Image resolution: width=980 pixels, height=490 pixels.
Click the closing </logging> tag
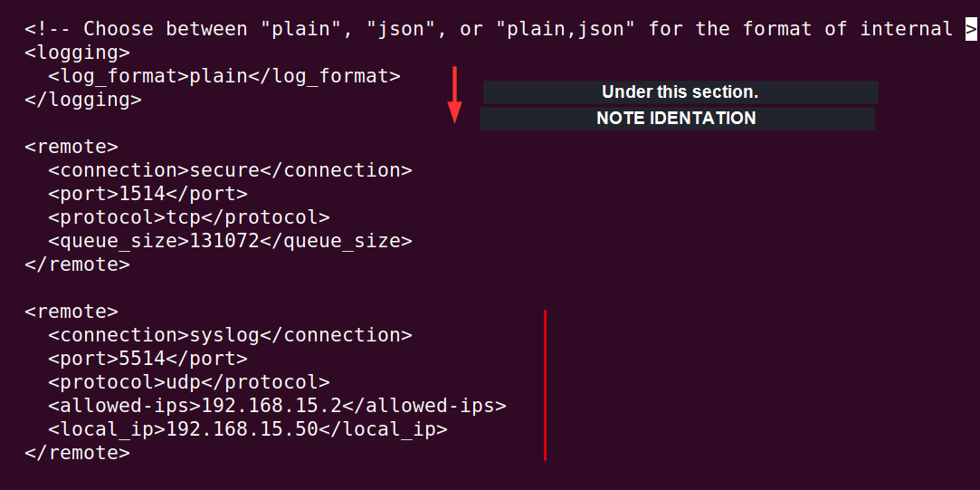(82, 100)
